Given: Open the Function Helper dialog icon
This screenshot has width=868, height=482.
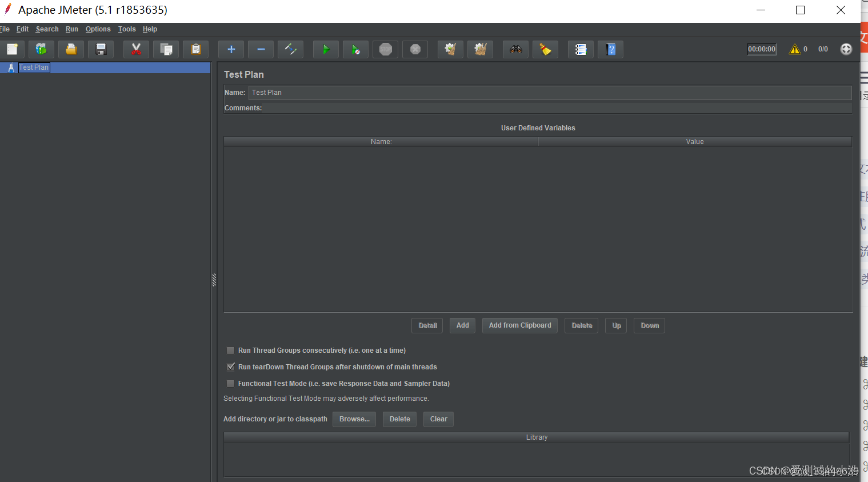Looking at the screenshot, I should [x=581, y=49].
